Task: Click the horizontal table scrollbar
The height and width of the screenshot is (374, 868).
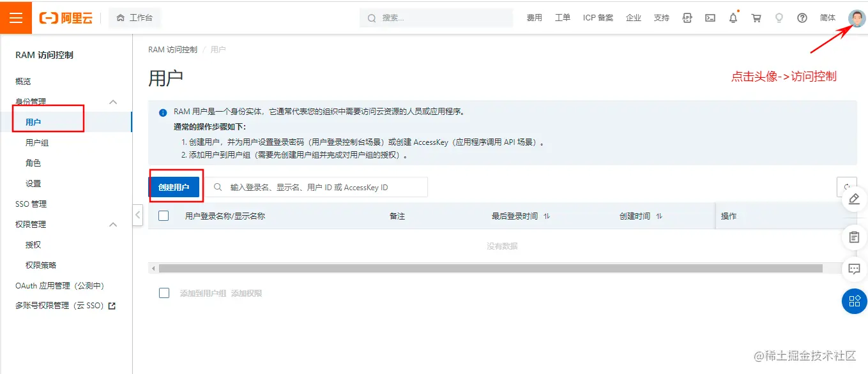Action: tap(491, 269)
